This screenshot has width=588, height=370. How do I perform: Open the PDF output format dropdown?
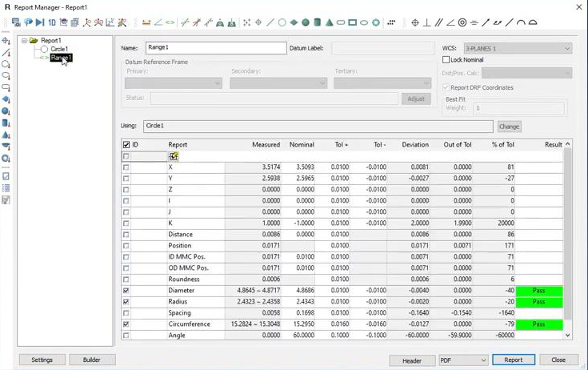pos(463,360)
